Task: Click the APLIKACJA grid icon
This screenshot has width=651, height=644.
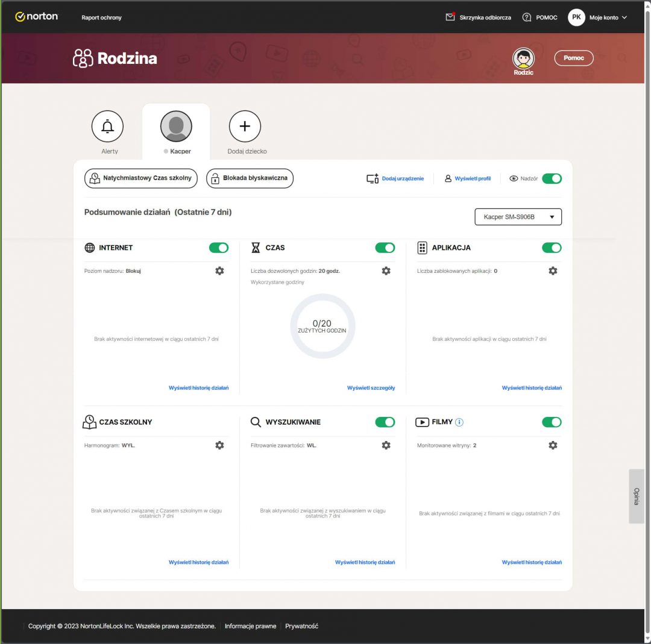Action: click(422, 248)
